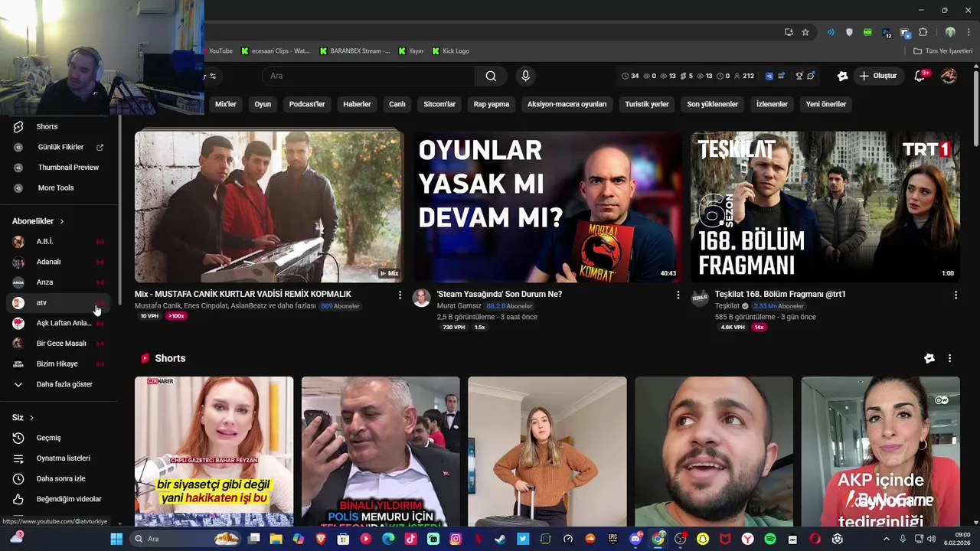Viewport: 980px width, 551px height.
Task: Open the BARANBEX Stream bookmark
Action: pos(354,51)
